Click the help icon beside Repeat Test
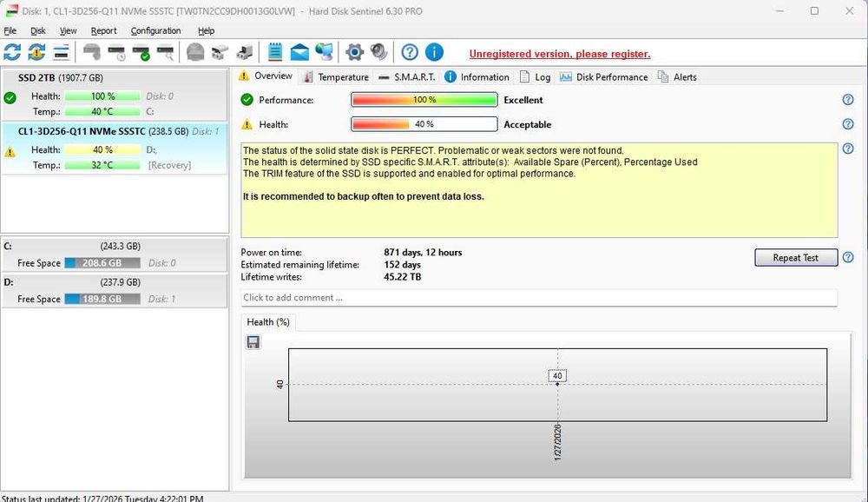The height and width of the screenshot is (502, 868). tap(847, 257)
